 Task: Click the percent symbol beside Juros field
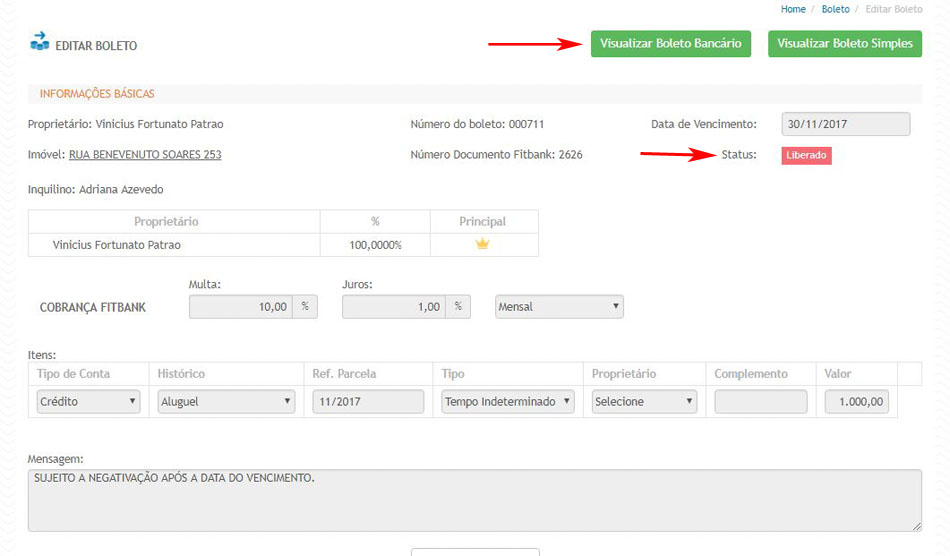(x=458, y=307)
